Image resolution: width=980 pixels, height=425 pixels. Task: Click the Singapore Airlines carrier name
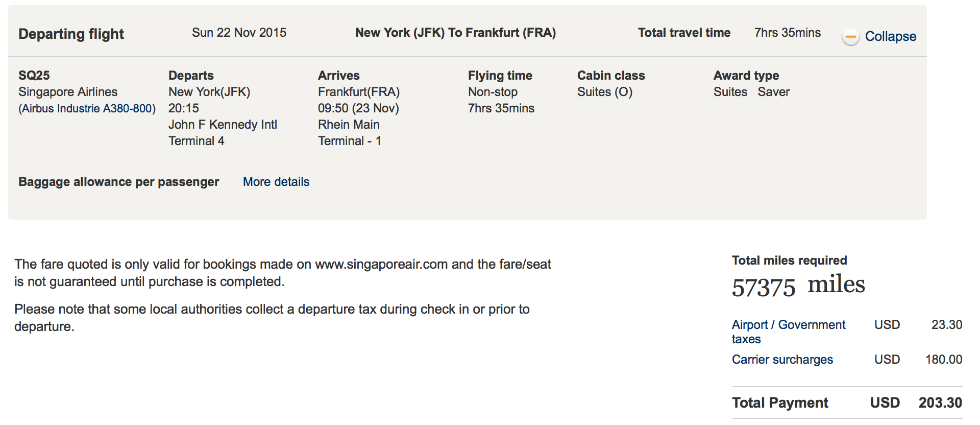[x=68, y=92]
